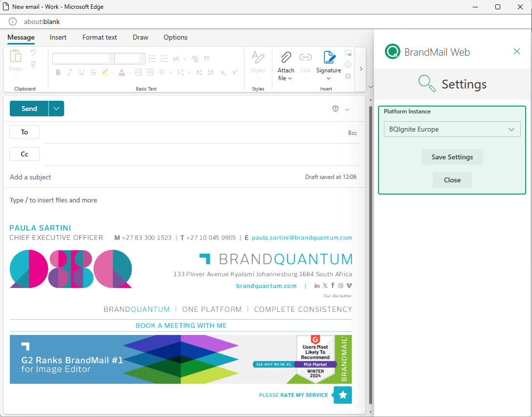Click the rate my service star
The image size is (532, 417).
[x=343, y=395]
